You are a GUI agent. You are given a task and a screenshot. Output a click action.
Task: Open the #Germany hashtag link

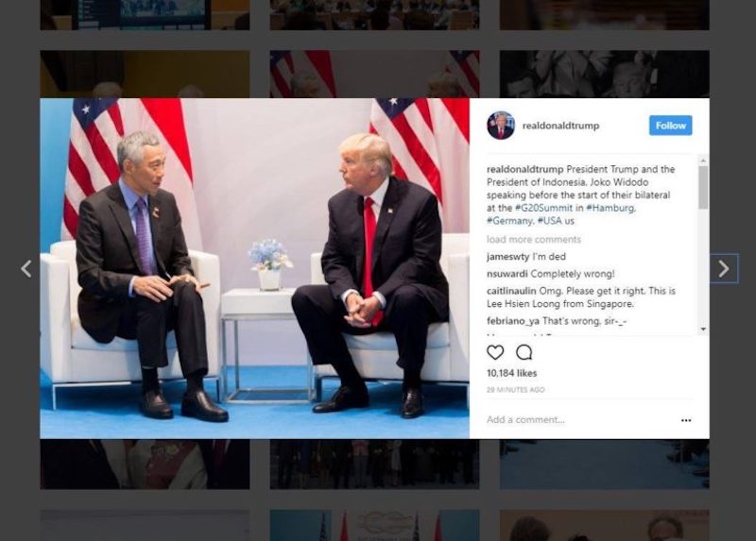pyautogui.click(x=509, y=221)
